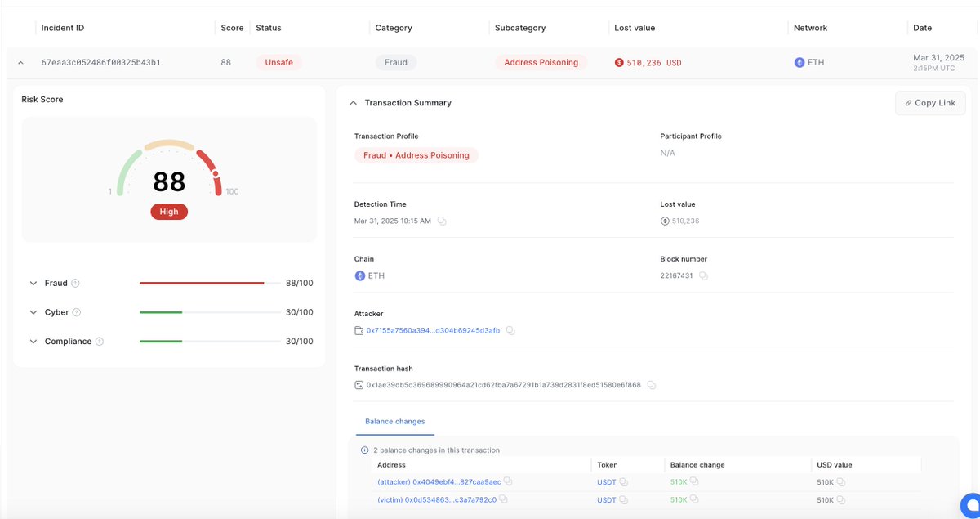Click the Copy Link button
980x519 pixels.
(930, 103)
